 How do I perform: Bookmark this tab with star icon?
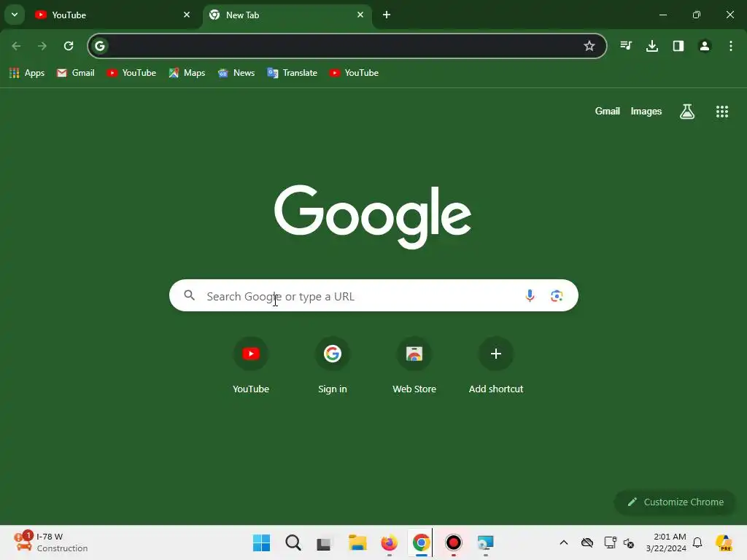[589, 46]
